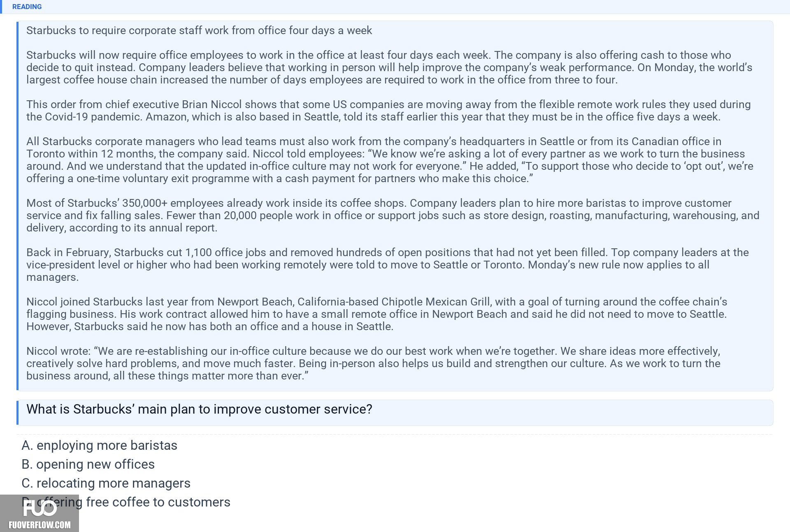Click the paragraph about Chipotle Mexican Grill

click(377, 314)
